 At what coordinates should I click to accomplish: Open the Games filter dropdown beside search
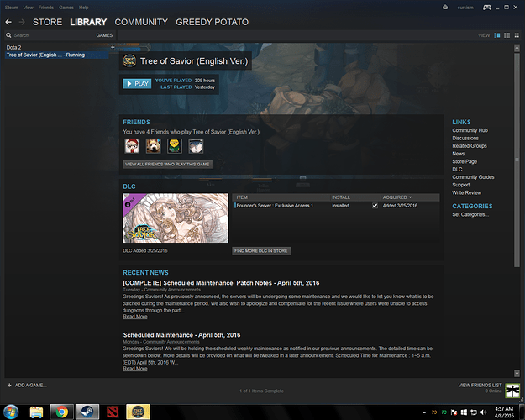click(x=104, y=36)
